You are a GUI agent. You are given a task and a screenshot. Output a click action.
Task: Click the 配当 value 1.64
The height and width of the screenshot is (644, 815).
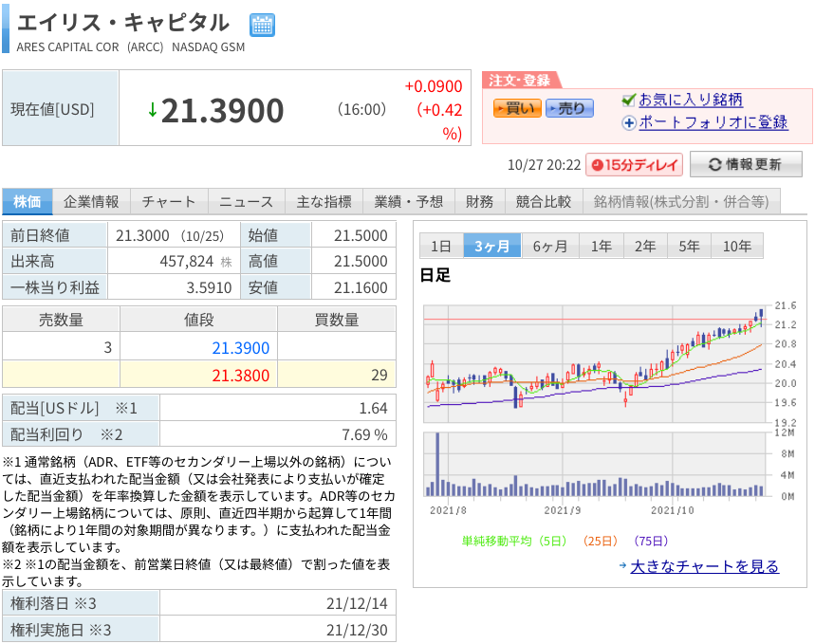(373, 408)
